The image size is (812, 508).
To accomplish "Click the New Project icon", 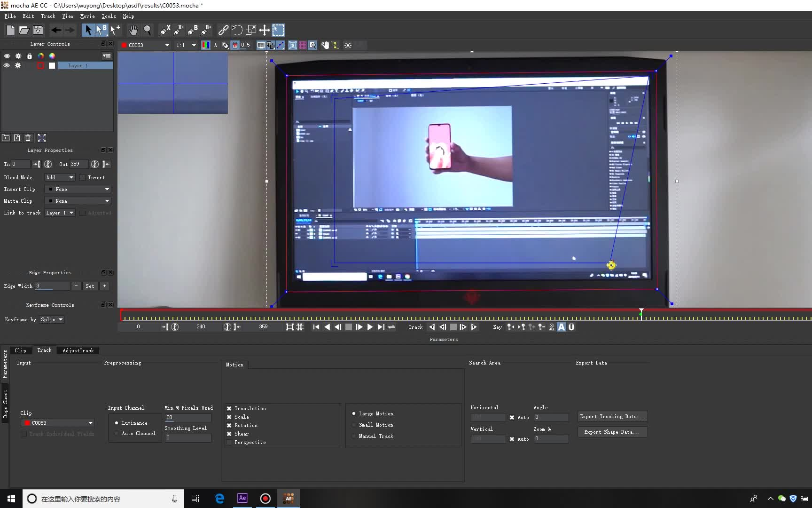I will (x=10, y=30).
